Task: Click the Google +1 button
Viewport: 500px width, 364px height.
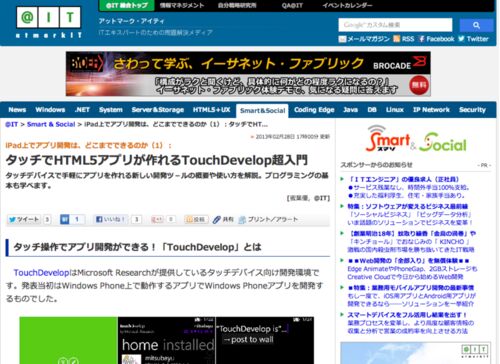Action: click(157, 219)
